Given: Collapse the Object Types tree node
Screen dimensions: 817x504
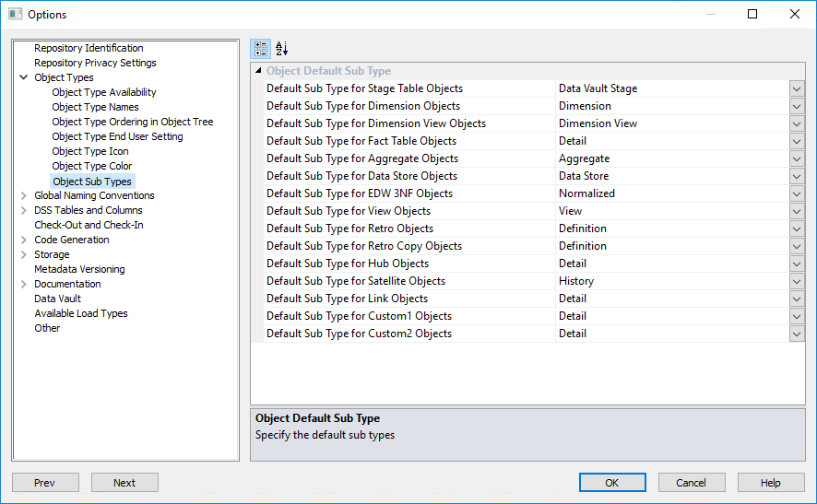Looking at the screenshot, I should click(23, 77).
